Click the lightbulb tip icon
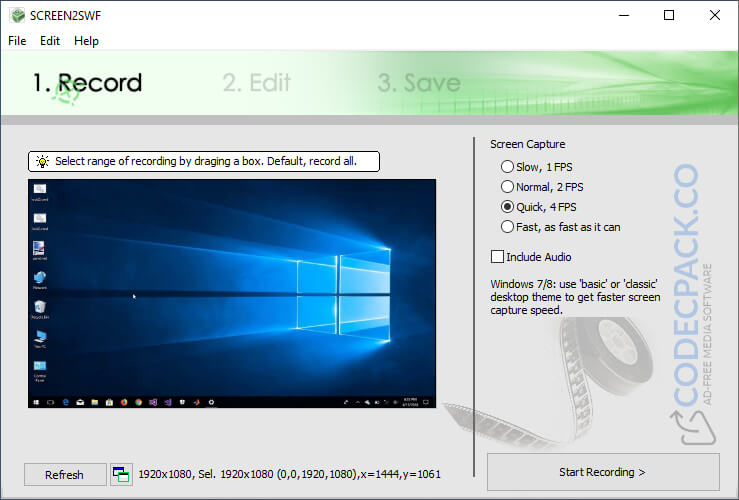Image resolution: width=739 pixels, height=500 pixels. tap(42, 161)
